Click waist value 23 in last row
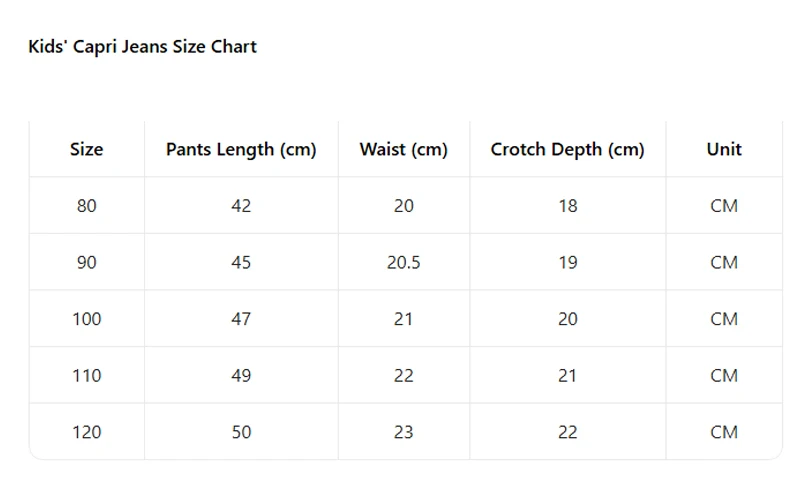The width and height of the screenshot is (800, 500). (404, 432)
